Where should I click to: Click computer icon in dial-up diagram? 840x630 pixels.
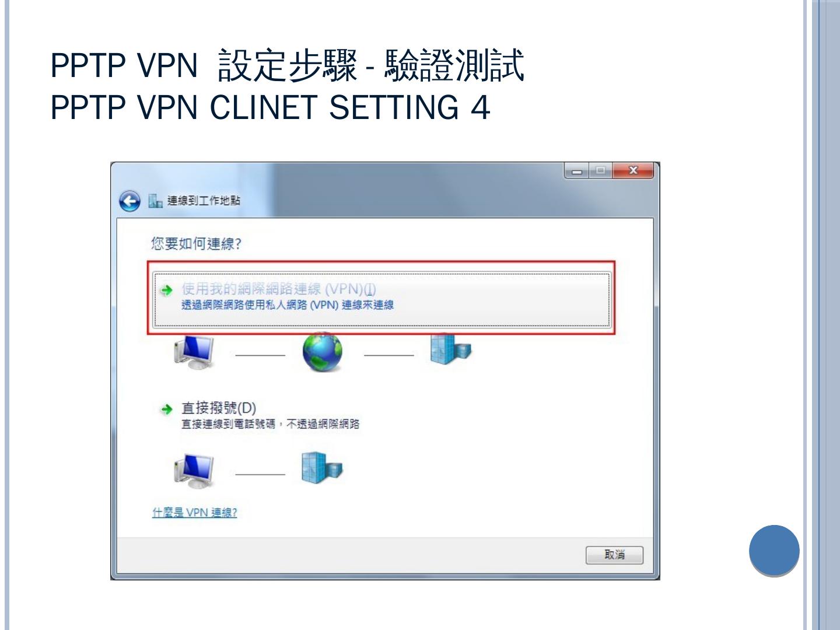194,471
